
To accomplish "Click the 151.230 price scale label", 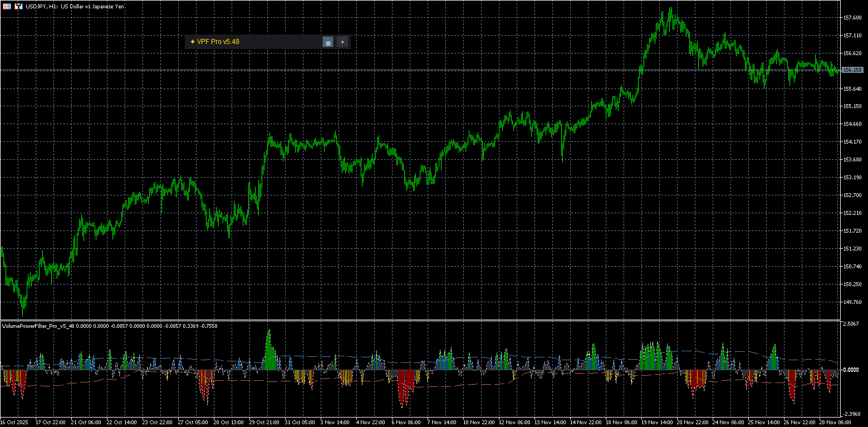I will pyautogui.click(x=852, y=248).
